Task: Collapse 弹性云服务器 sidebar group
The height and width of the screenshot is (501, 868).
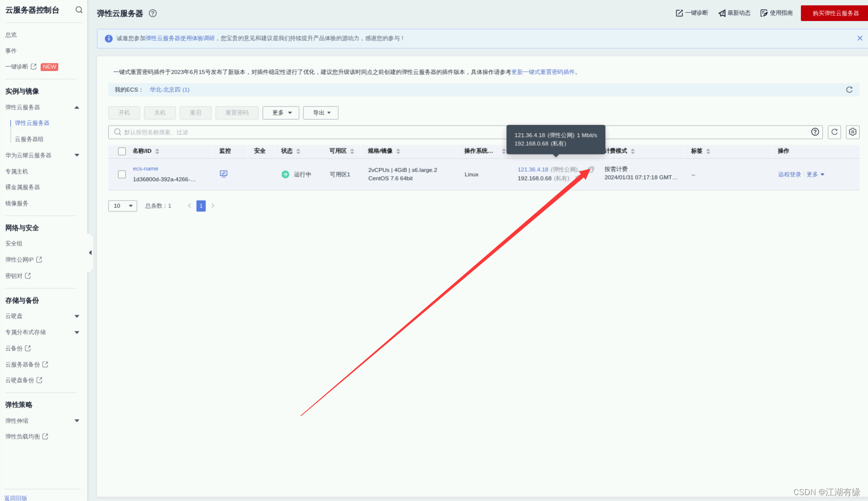Action: coord(77,107)
